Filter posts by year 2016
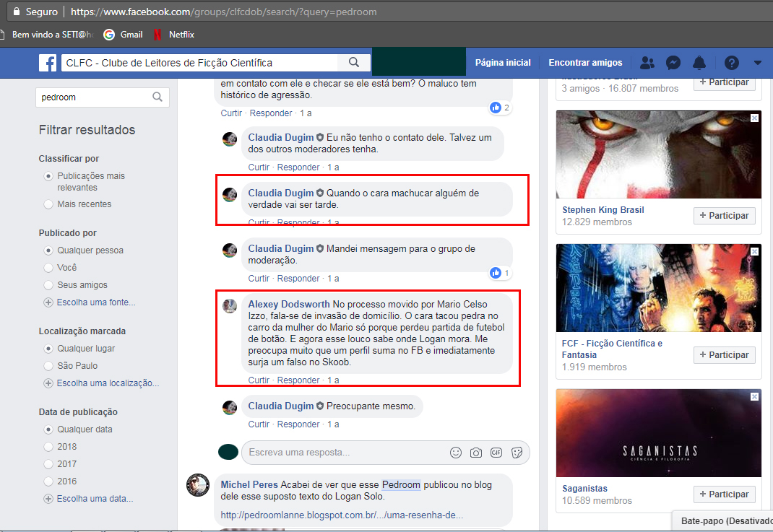Viewport: 773px width, 532px height. tap(48, 481)
